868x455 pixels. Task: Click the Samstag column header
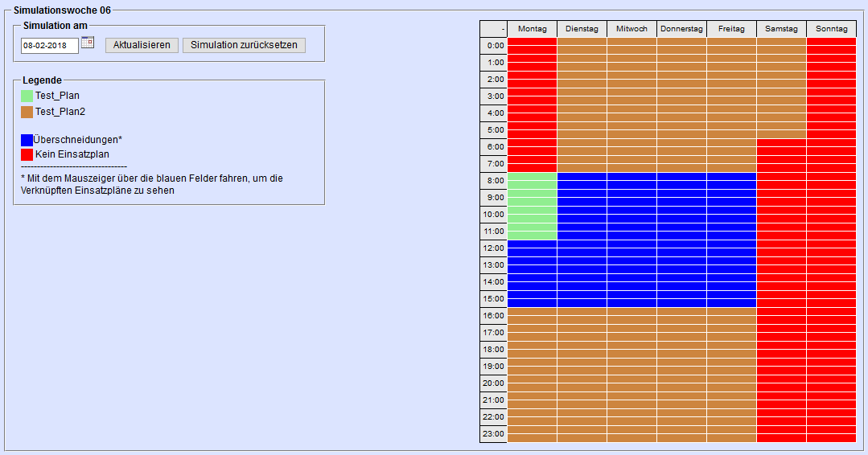pos(781,29)
